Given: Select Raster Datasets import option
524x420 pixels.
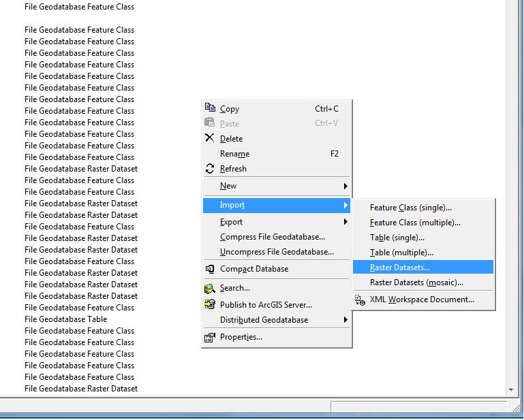Looking at the screenshot, I should pos(422,267).
